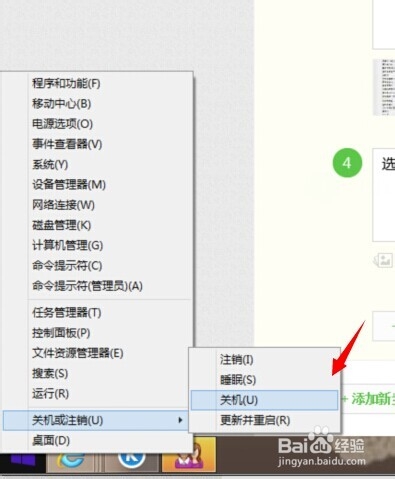Click the Windows Start button
Screen dimensions: 395x479
[23, 462]
